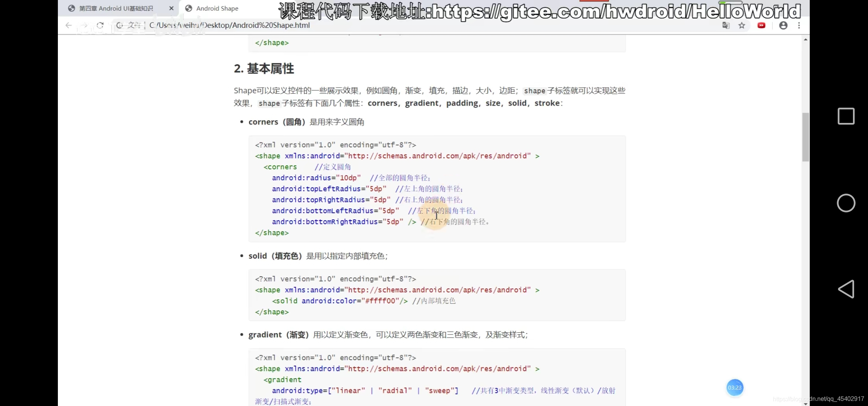
Task: Activate the red video speed controller extension
Action: (761, 25)
